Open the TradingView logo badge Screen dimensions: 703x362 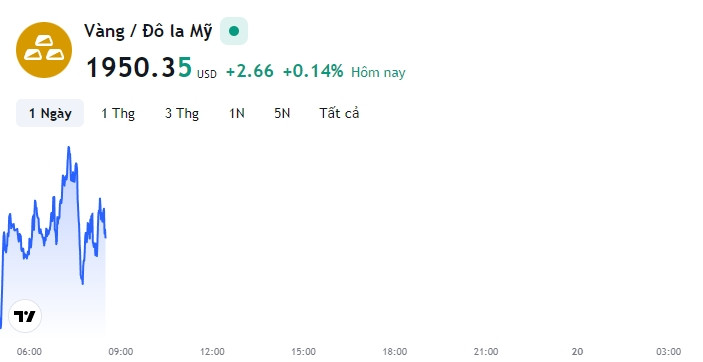tap(25, 316)
